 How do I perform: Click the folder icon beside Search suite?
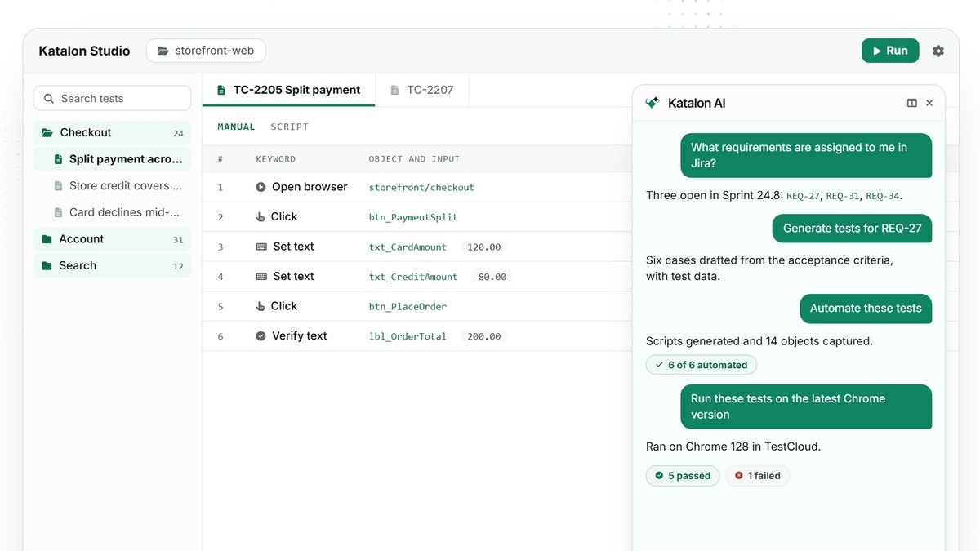click(47, 265)
